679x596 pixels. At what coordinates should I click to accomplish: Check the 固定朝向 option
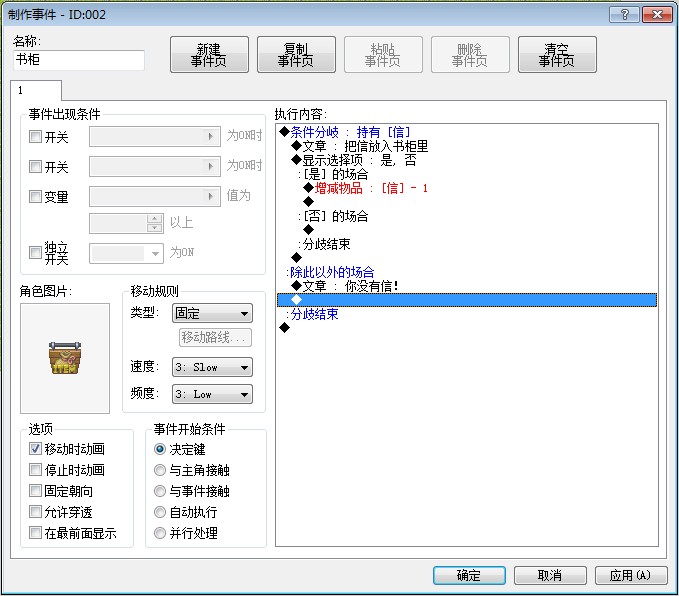pyautogui.click(x=35, y=491)
